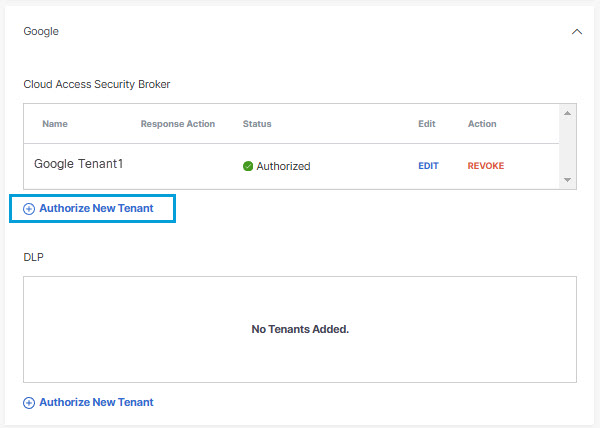Click plus icon under DLP section

[x=29, y=403]
